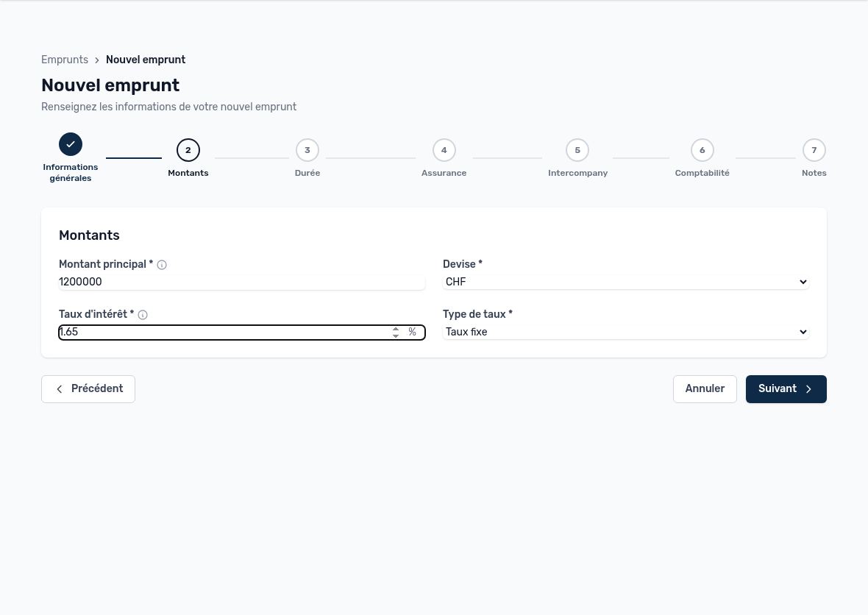Viewport: 868px width, 615px height.
Task: Expand the Type de taux dropdown
Action: coord(626,332)
